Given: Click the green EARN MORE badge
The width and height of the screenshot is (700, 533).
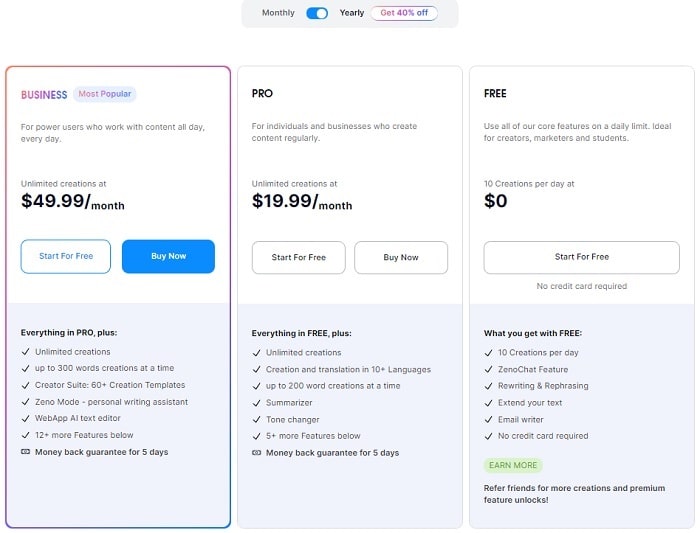Looking at the screenshot, I should coord(513,465).
